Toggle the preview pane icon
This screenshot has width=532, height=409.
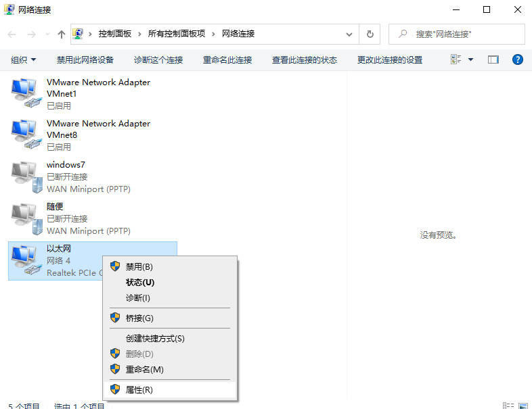click(493, 59)
